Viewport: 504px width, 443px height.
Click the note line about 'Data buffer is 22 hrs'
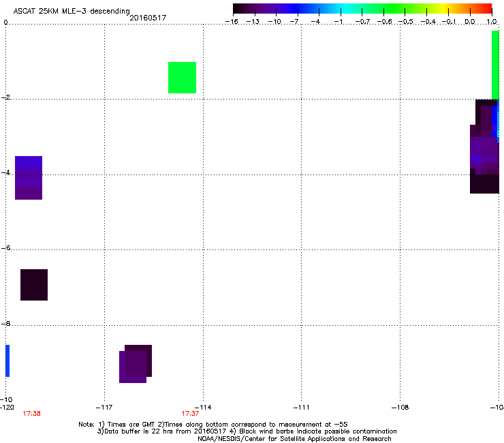pyautogui.click(x=247, y=431)
